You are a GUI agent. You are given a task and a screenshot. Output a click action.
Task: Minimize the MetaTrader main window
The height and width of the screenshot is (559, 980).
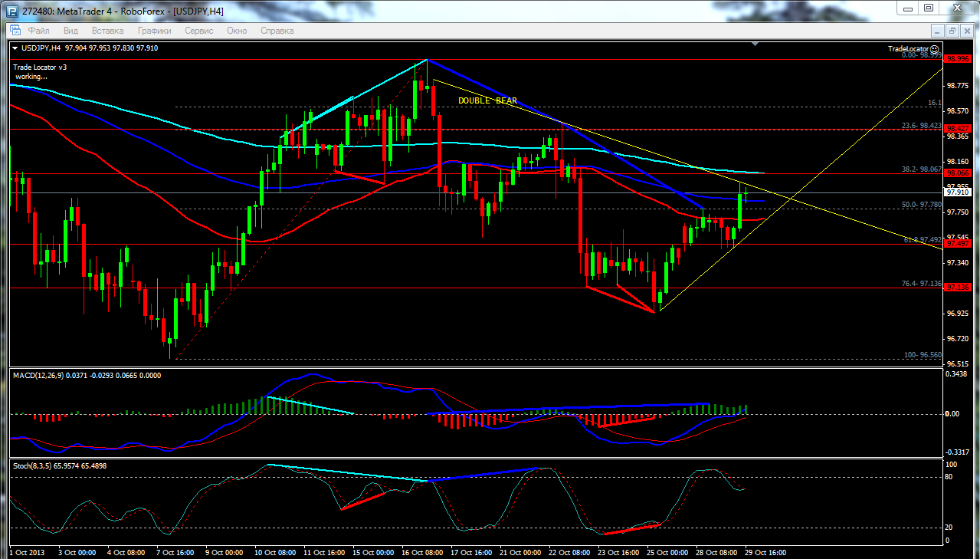click(907, 8)
